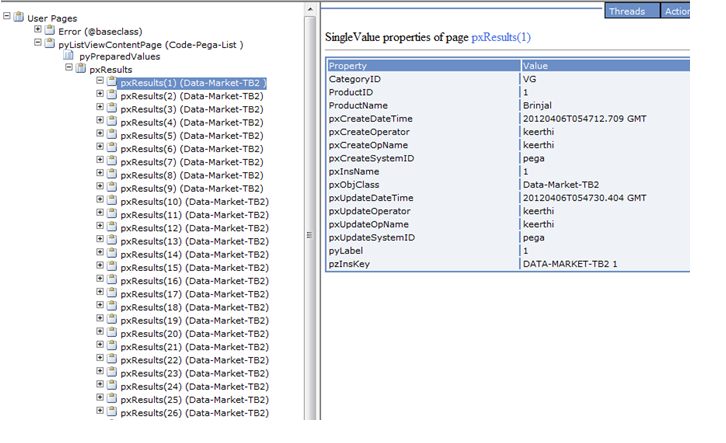Click the pyListViewContentPage page icon
The image size is (726, 443).
pos(50,44)
